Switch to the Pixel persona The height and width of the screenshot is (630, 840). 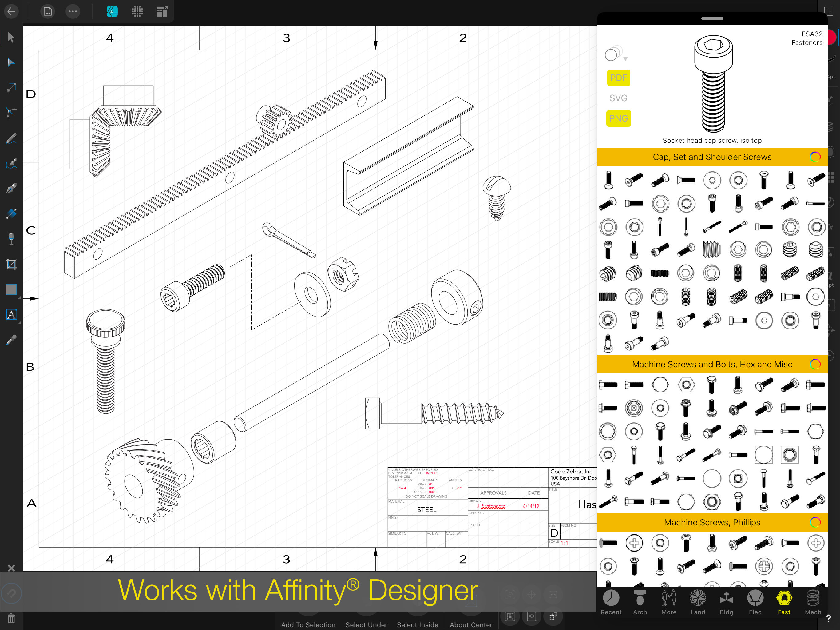[137, 11]
